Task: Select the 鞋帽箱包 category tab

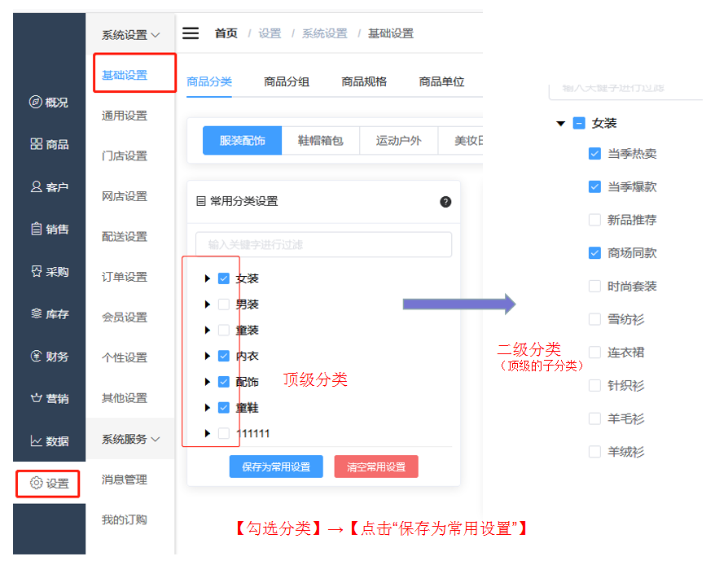Action: pyautogui.click(x=320, y=140)
